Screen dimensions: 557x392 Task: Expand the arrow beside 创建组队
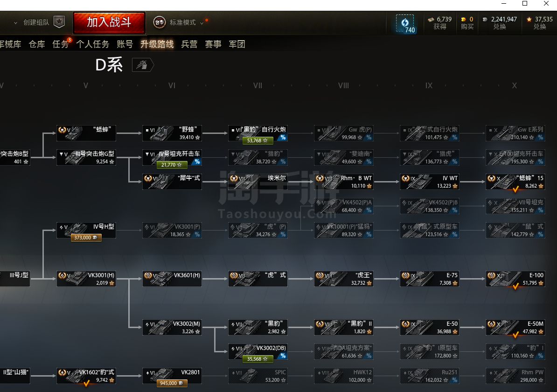pyautogui.click(x=15, y=23)
